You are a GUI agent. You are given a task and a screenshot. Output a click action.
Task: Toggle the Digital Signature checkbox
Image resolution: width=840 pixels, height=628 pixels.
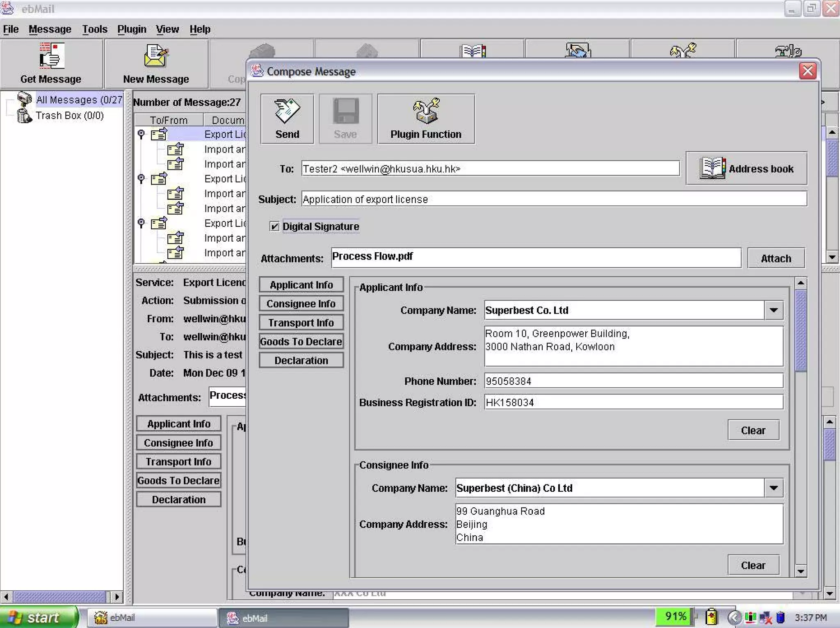tap(274, 226)
